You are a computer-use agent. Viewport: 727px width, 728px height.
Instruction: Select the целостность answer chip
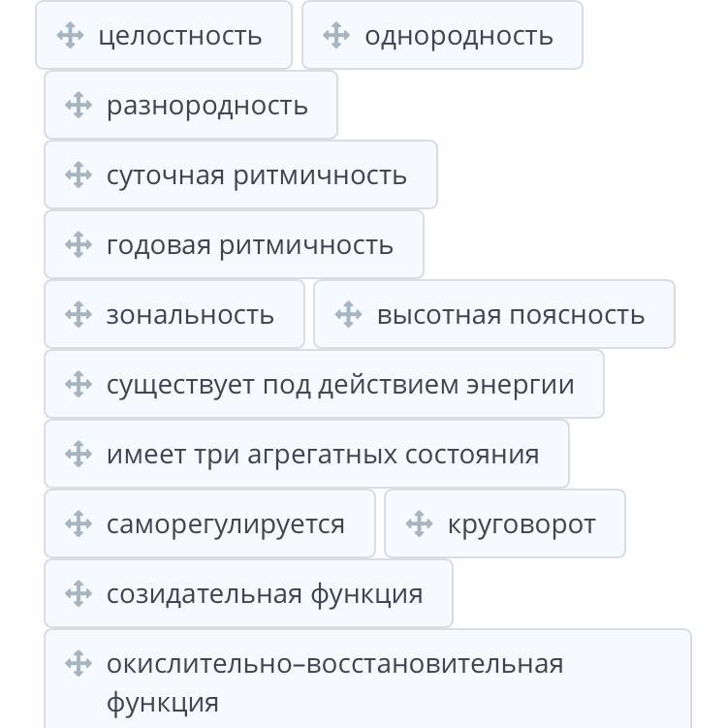coord(179,36)
